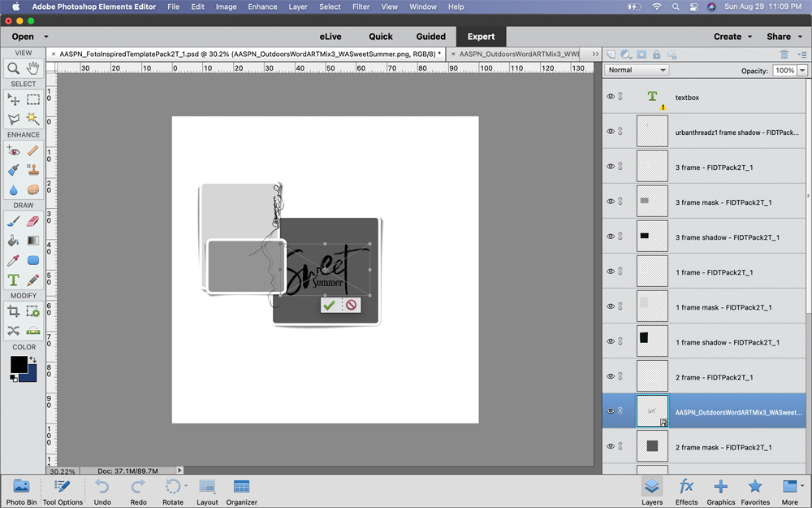
Task: Open the Filter menu
Action: [x=361, y=7]
